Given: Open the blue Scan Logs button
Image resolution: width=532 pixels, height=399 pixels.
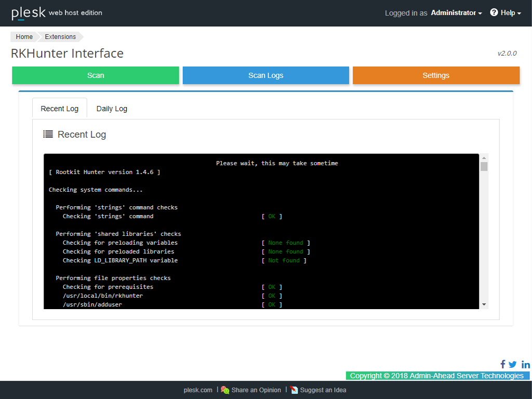Looking at the screenshot, I should pos(266,75).
